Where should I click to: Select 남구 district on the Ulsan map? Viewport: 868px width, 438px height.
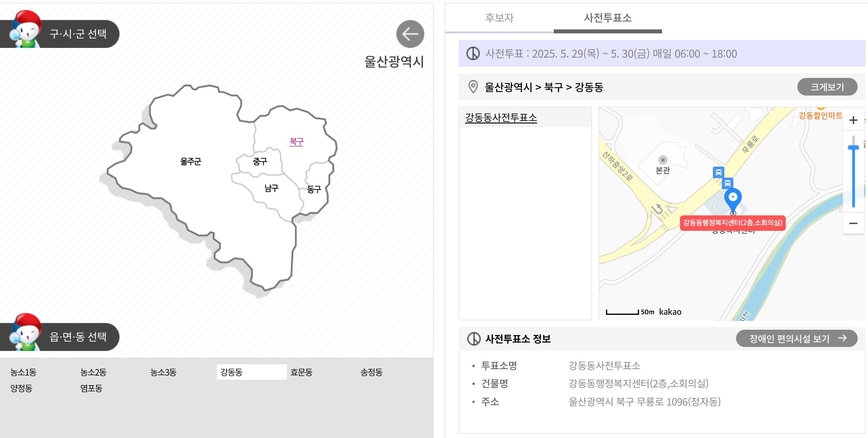coord(271,188)
